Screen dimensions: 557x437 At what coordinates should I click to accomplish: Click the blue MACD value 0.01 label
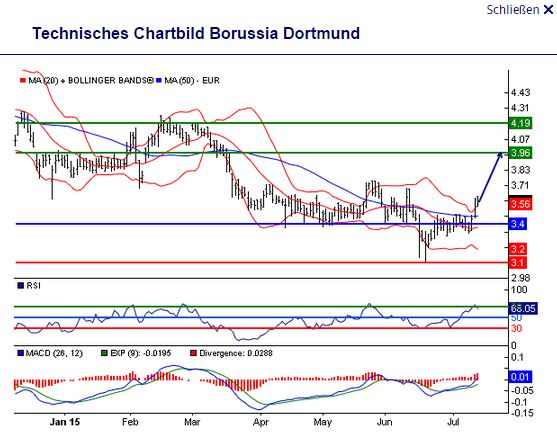[x=520, y=377]
